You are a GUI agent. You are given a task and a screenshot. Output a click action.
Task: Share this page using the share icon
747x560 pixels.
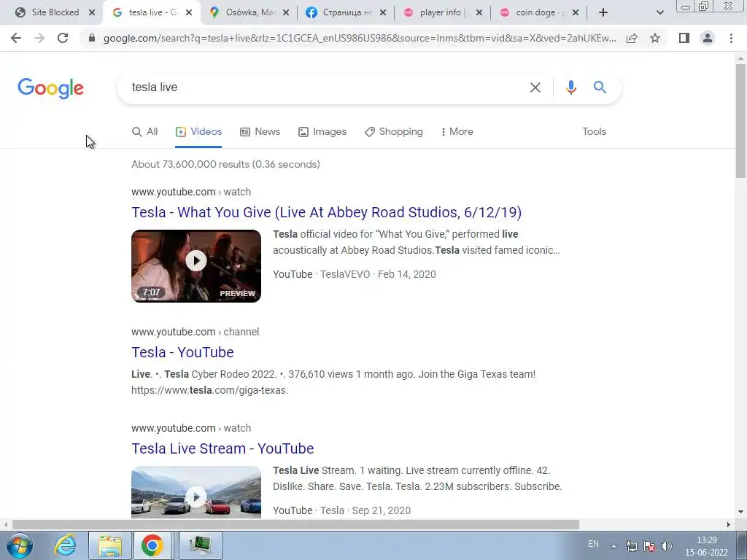tap(632, 38)
